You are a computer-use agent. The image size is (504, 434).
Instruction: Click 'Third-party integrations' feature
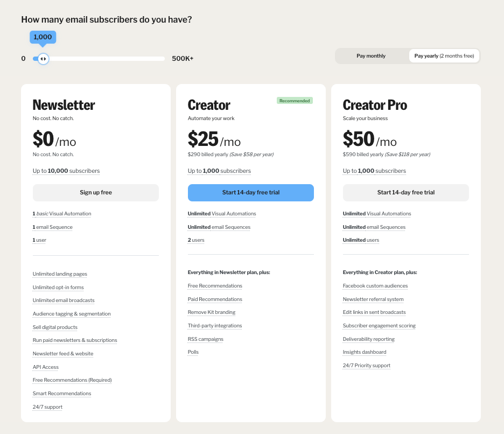(x=215, y=326)
